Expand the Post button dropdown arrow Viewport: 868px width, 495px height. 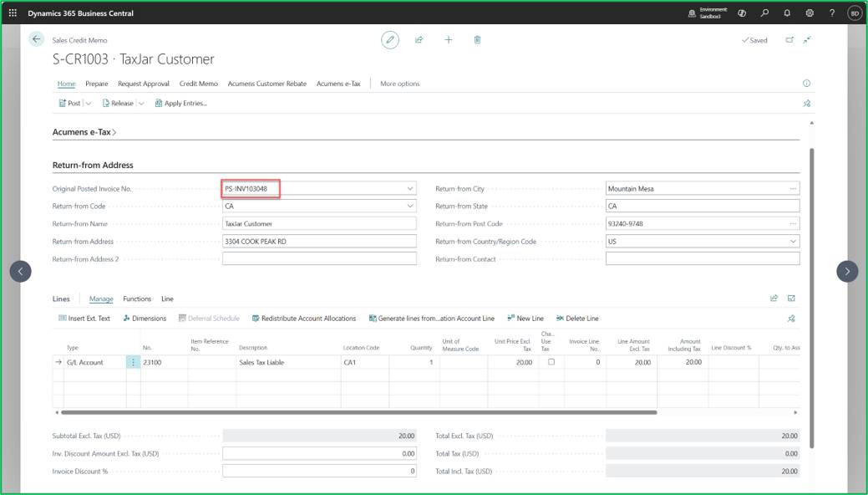[x=89, y=103]
